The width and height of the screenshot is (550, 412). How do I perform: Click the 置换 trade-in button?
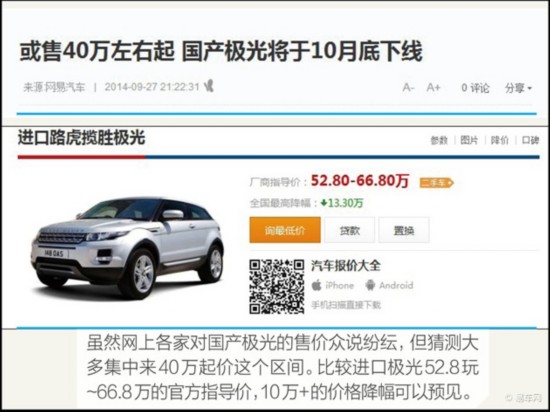(x=404, y=230)
